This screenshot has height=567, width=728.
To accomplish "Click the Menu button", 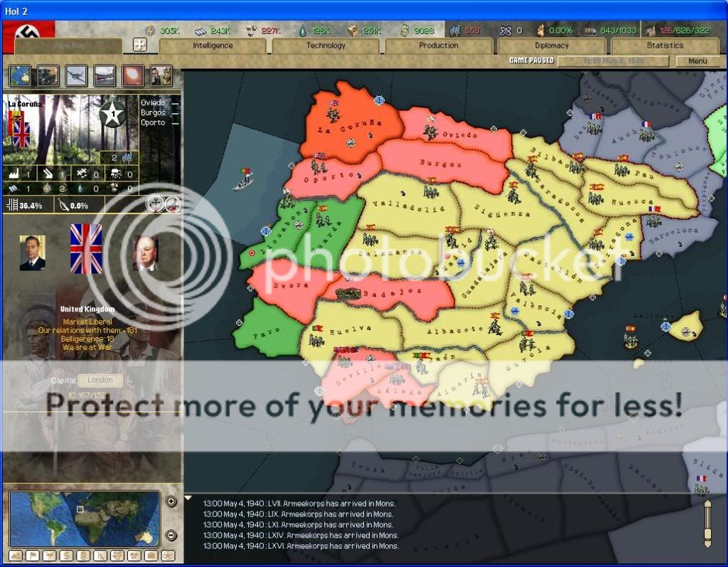I will [697, 61].
